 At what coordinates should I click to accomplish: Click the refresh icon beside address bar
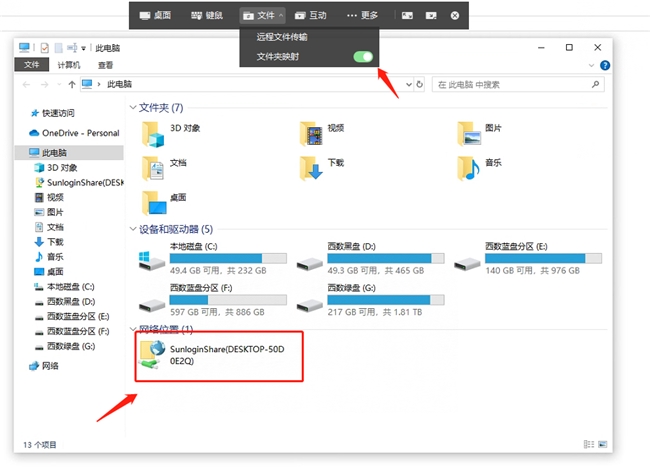pos(419,85)
